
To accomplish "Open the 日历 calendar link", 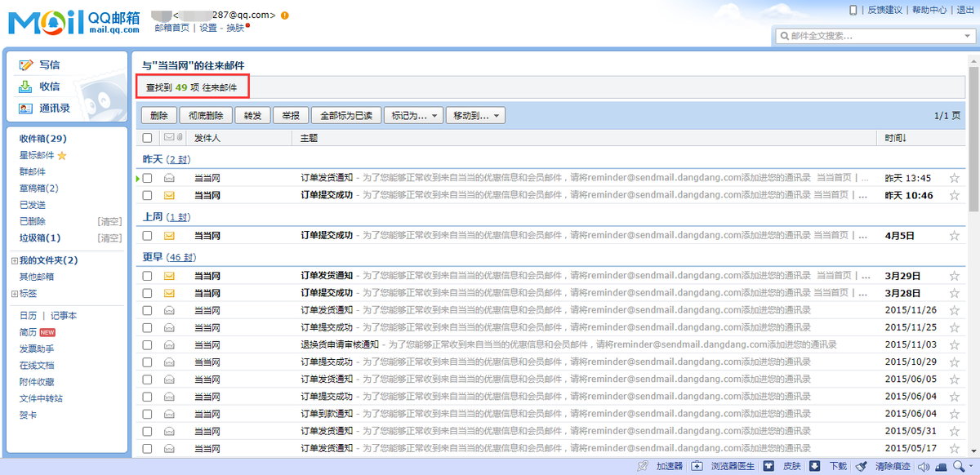I will tap(28, 316).
